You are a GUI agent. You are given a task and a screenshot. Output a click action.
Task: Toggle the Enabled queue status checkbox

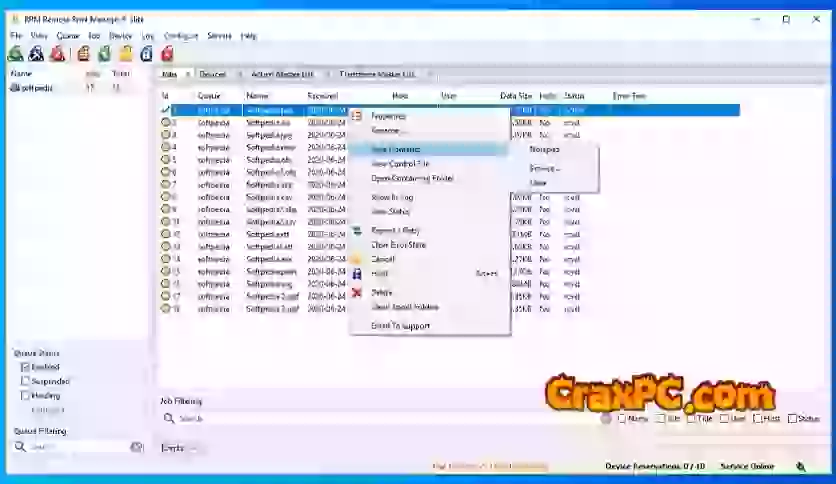(25, 367)
